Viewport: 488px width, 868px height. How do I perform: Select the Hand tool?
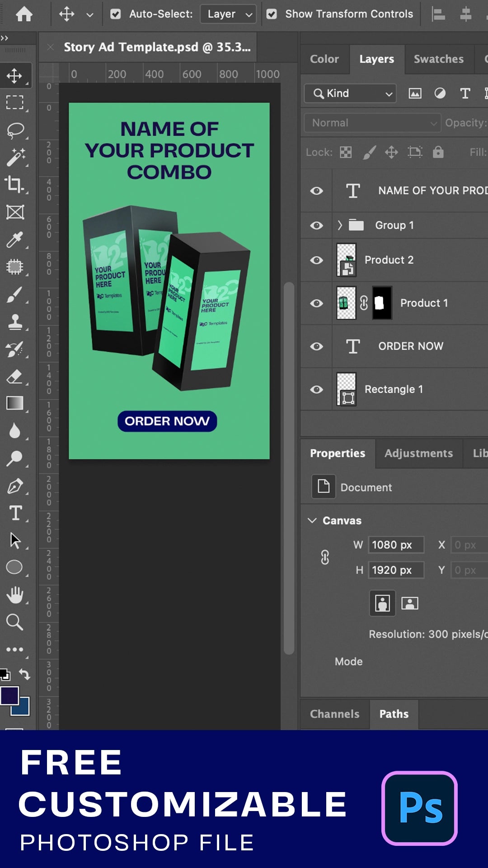click(15, 595)
